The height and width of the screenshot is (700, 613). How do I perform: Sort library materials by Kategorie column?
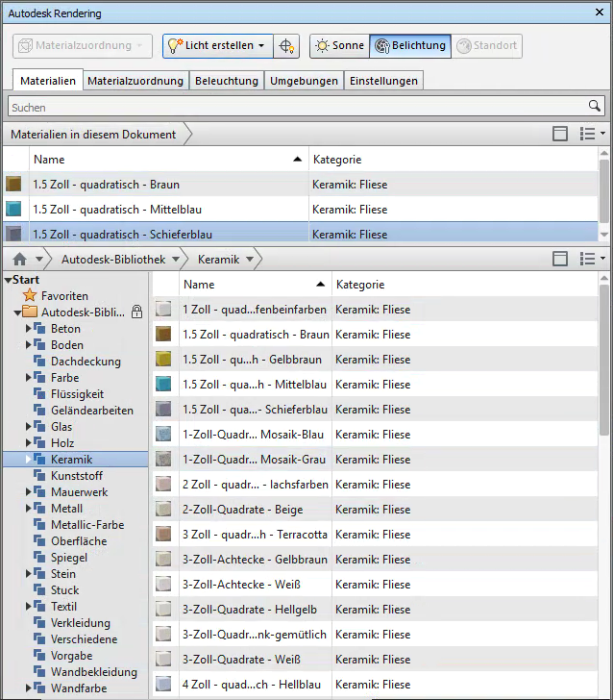click(x=464, y=285)
